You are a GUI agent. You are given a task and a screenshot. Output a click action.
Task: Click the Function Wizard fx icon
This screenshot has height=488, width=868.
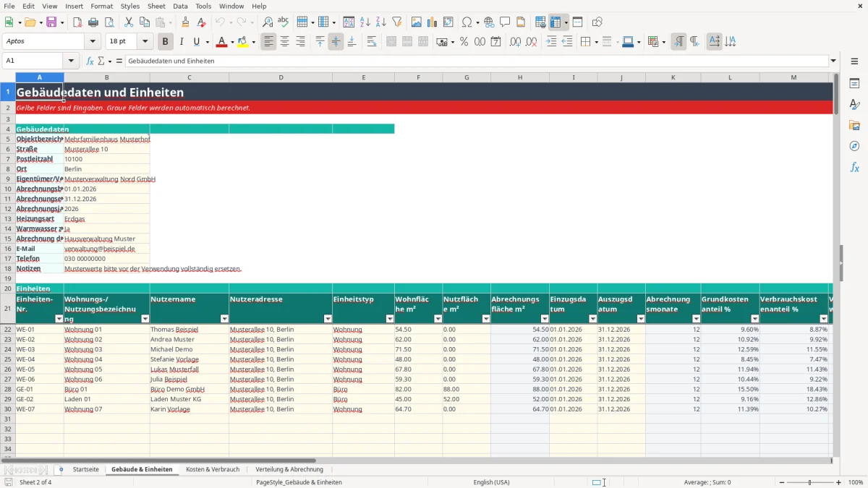click(x=90, y=61)
